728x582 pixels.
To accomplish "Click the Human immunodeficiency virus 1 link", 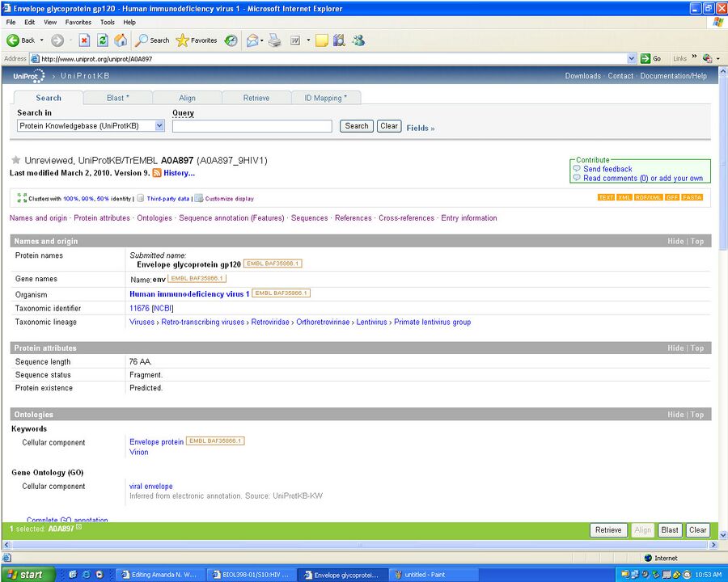I will (x=189, y=294).
